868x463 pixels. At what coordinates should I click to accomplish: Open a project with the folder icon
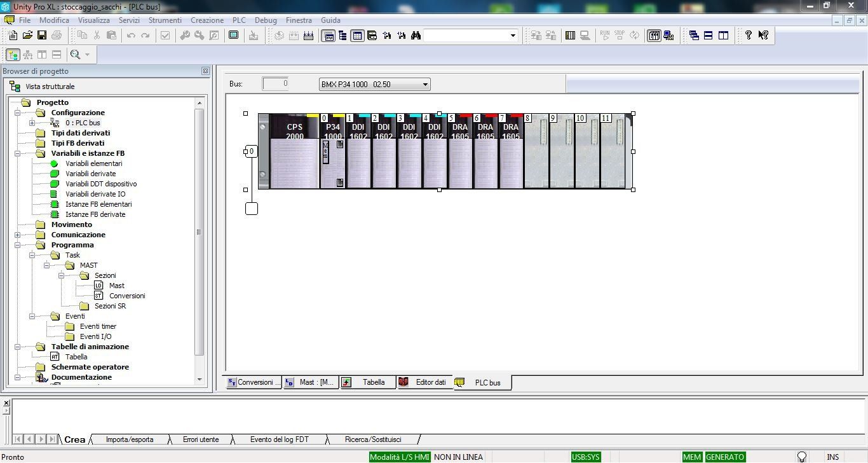click(x=27, y=36)
